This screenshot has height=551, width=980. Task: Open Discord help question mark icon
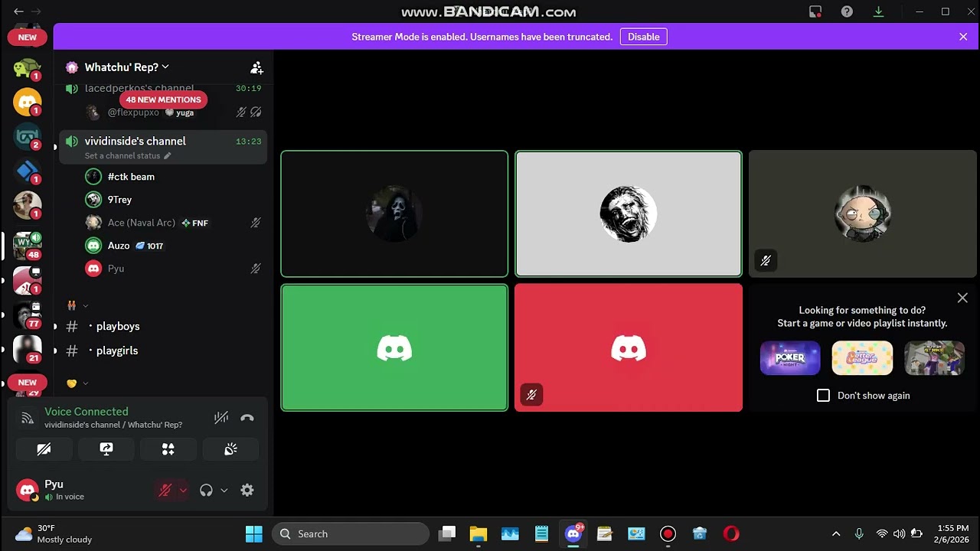tap(847, 11)
